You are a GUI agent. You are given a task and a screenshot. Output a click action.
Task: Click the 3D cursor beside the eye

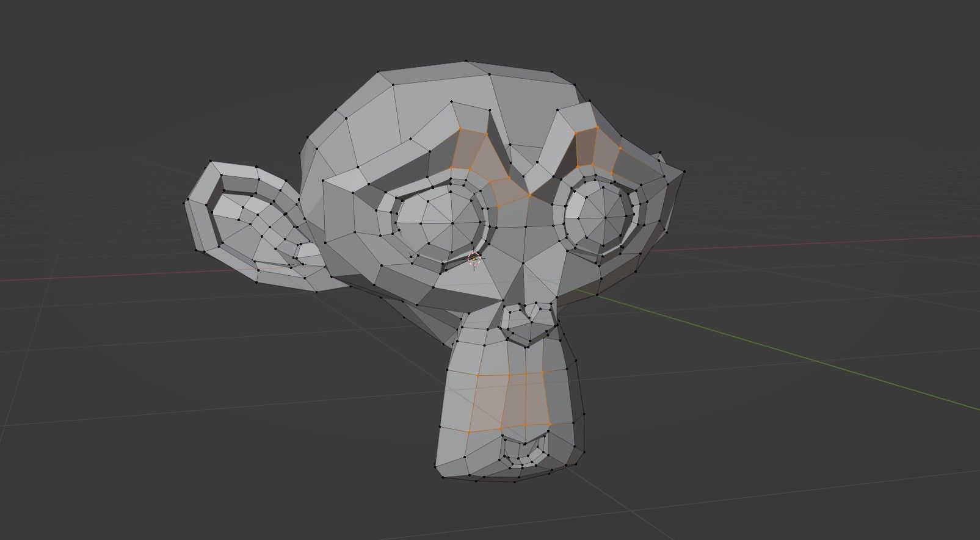(x=474, y=259)
